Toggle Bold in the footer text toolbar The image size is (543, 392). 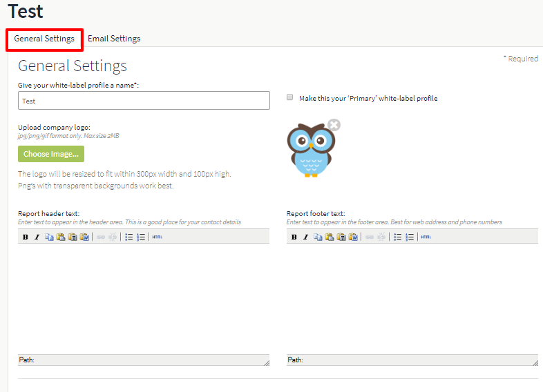point(294,237)
